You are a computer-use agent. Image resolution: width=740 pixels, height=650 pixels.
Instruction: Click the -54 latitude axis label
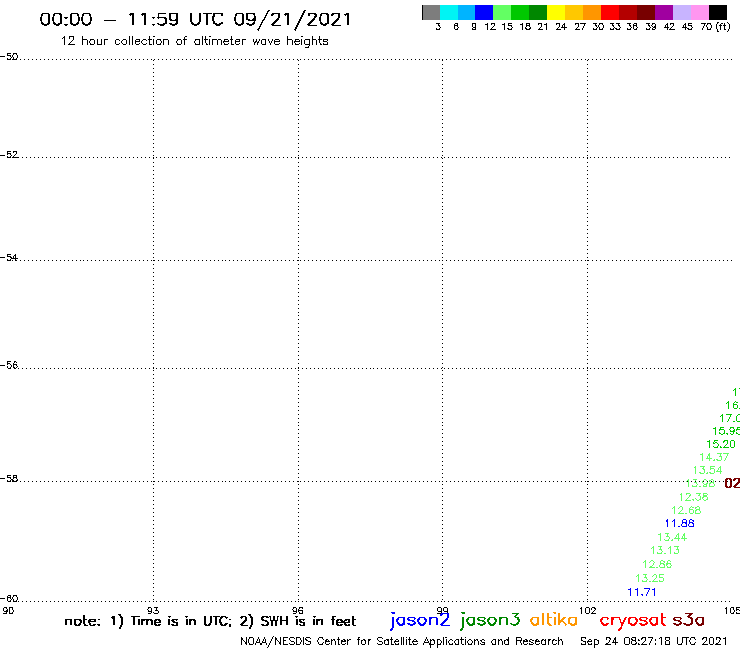tap(9, 258)
